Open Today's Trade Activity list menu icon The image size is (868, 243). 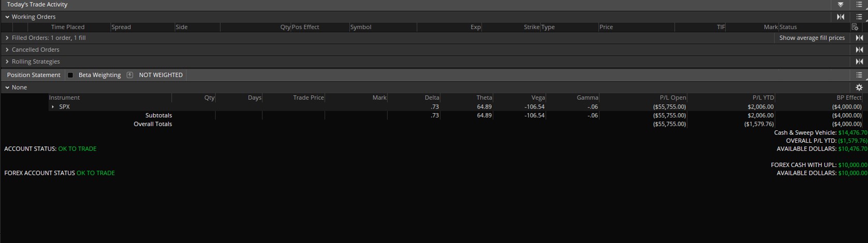(859, 4)
